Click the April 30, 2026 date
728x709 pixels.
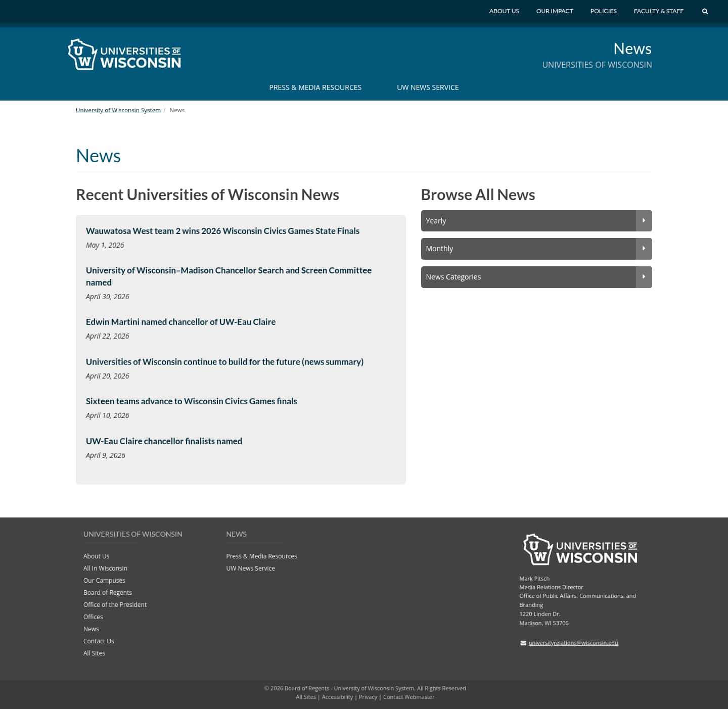[x=107, y=297]
